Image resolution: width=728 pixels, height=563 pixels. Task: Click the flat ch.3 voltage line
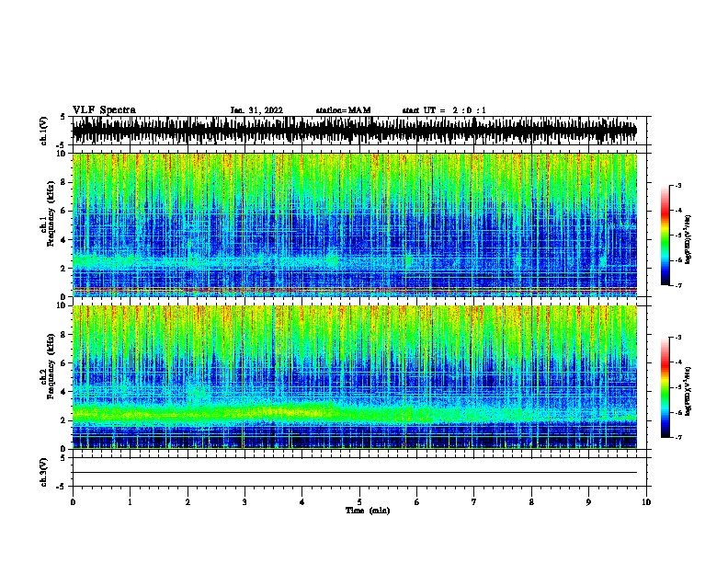pos(354,473)
